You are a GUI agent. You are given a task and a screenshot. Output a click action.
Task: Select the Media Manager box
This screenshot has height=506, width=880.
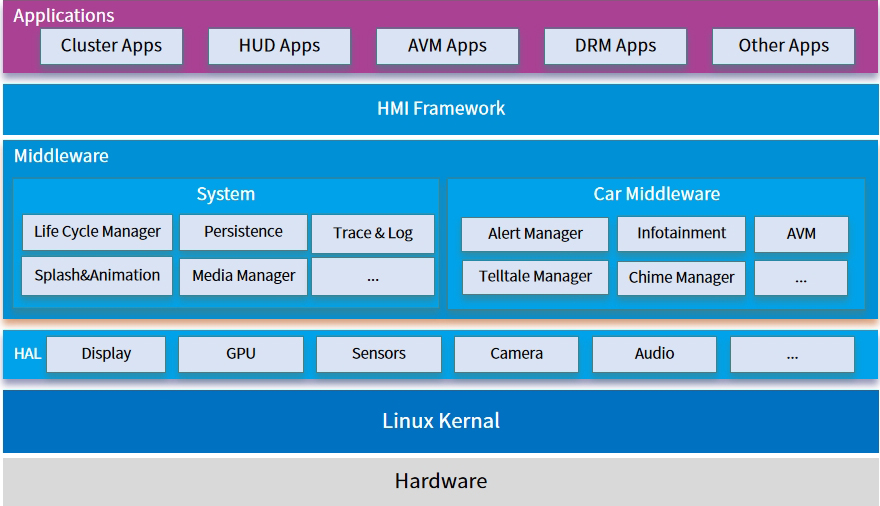point(243,276)
